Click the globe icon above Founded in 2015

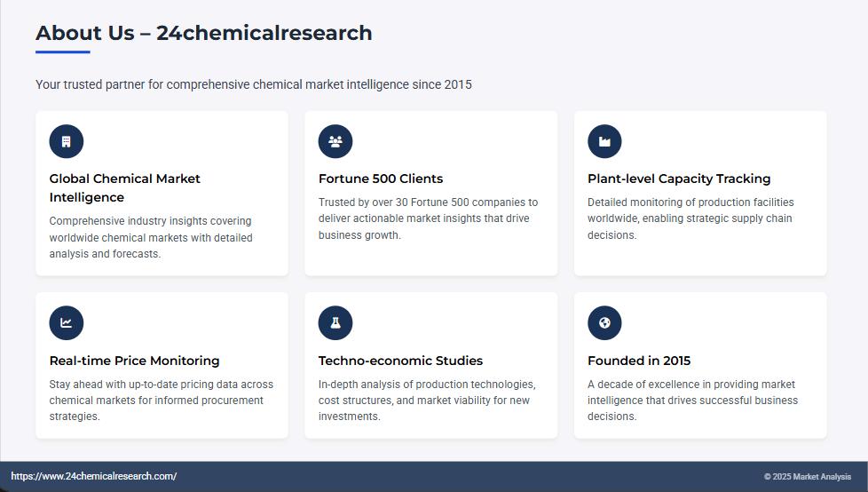tap(604, 323)
